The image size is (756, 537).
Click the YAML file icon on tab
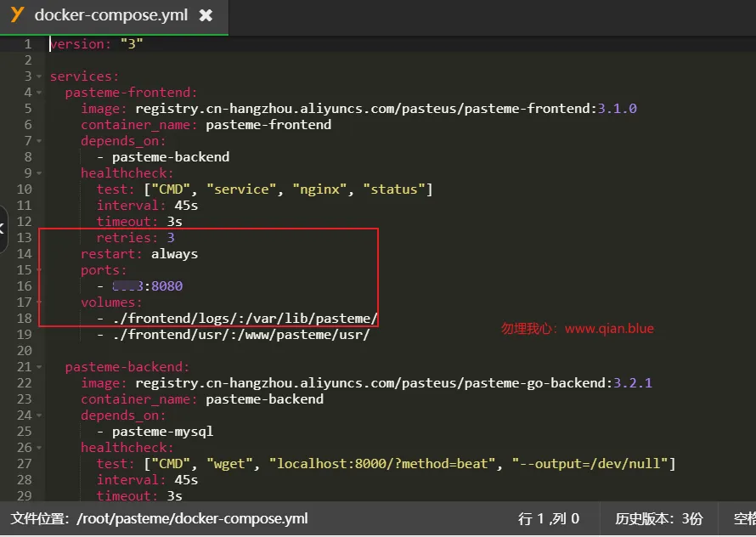[17, 15]
